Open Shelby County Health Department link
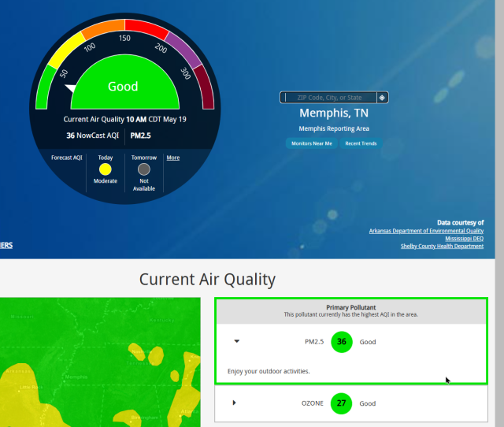The height and width of the screenshot is (427, 504). (442, 246)
